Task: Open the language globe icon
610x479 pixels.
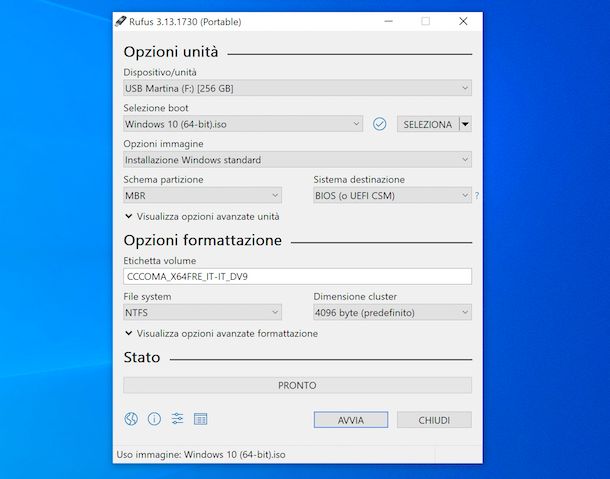Action: (x=131, y=419)
